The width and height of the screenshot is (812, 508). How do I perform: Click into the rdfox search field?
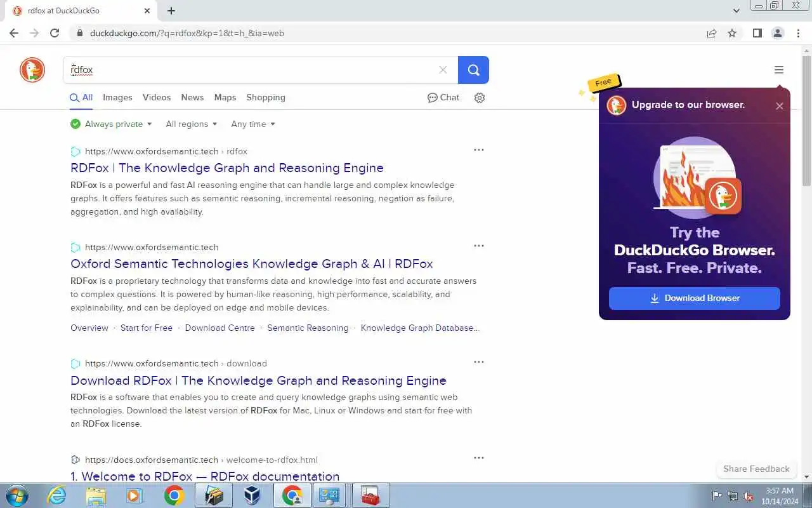tap(251, 70)
